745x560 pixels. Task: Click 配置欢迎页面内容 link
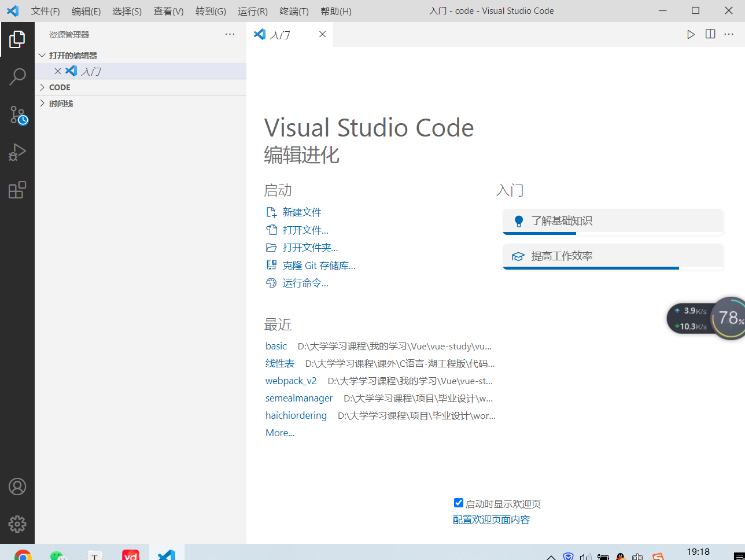491,520
